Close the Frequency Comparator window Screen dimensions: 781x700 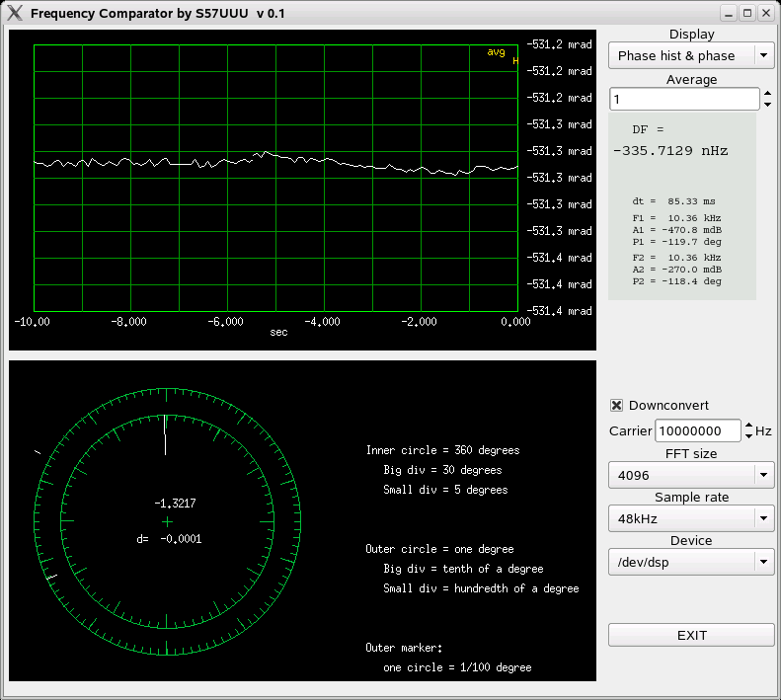(766, 14)
